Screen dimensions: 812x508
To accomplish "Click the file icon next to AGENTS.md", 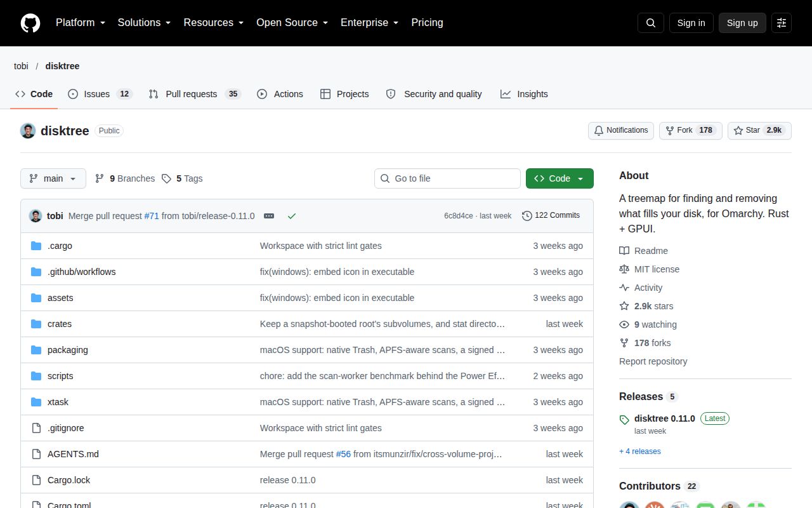I will 36,454.
